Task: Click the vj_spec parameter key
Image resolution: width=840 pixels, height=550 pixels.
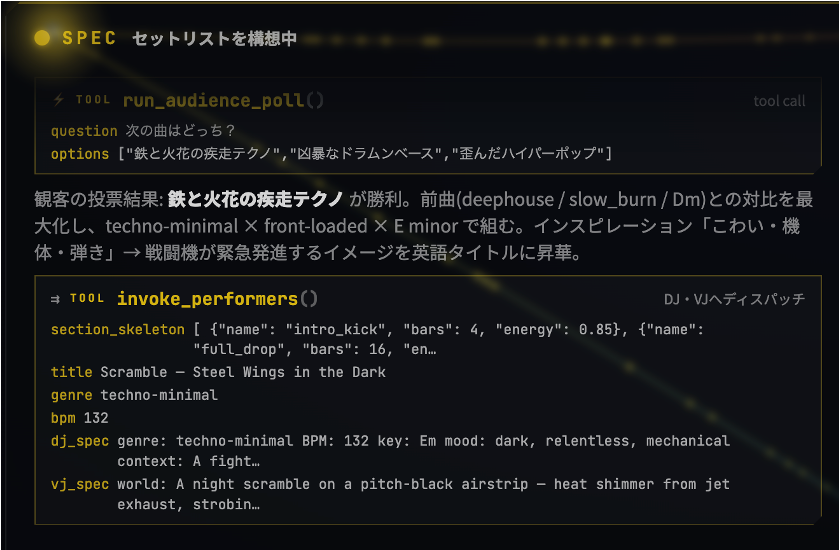Action: click(x=80, y=485)
